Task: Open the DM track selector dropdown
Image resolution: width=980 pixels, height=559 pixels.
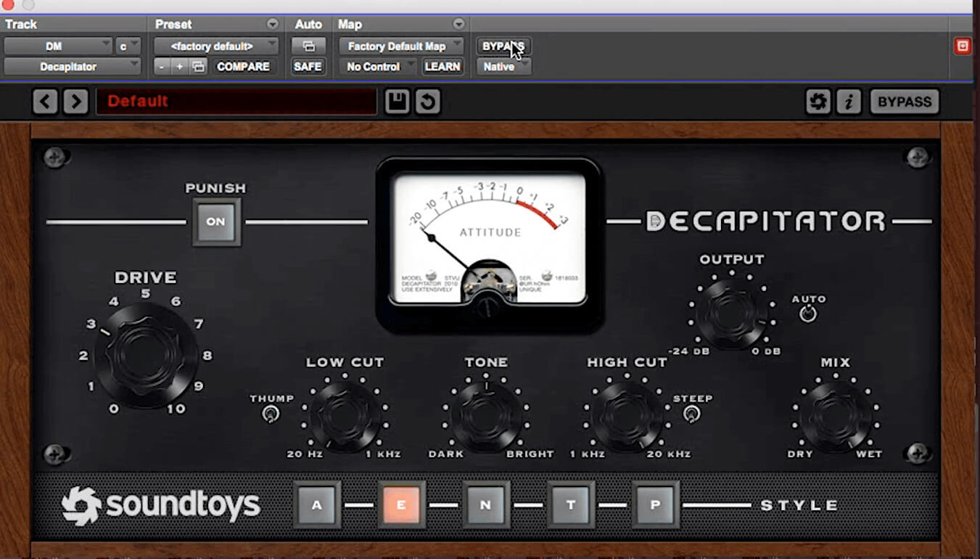Action: [58, 46]
